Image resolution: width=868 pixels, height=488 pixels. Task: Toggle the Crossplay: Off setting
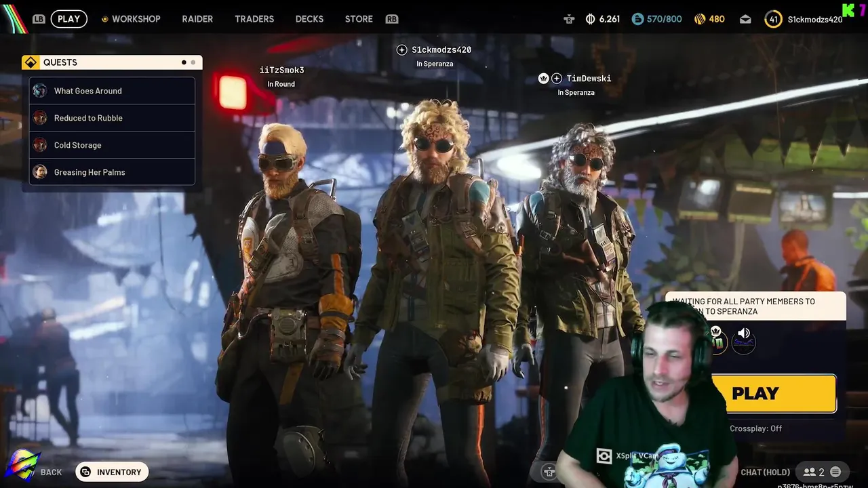coord(755,428)
